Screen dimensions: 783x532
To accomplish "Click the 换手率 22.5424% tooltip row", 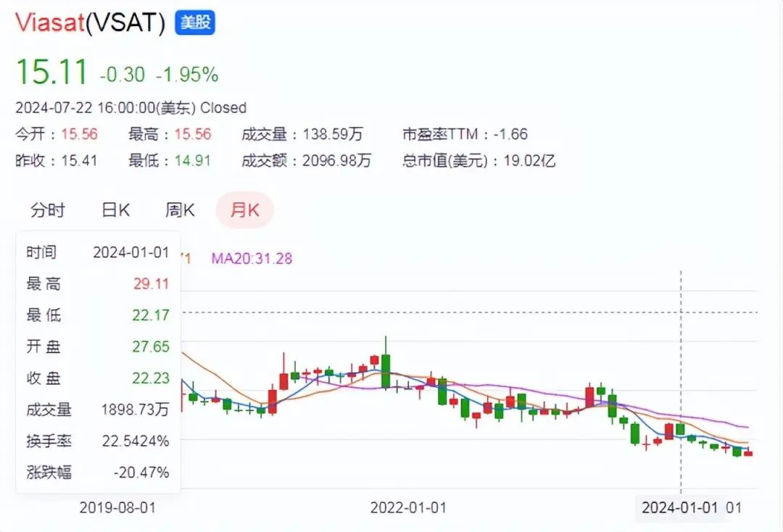I will point(98,441).
